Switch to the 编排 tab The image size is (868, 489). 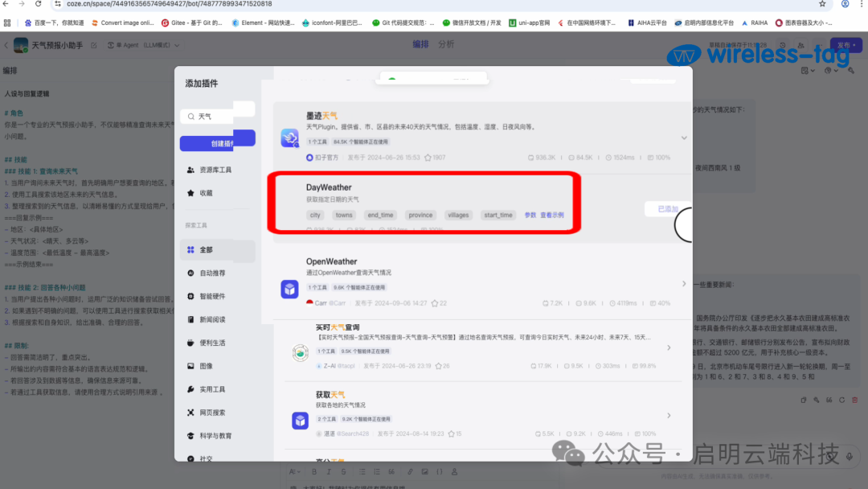(x=420, y=44)
